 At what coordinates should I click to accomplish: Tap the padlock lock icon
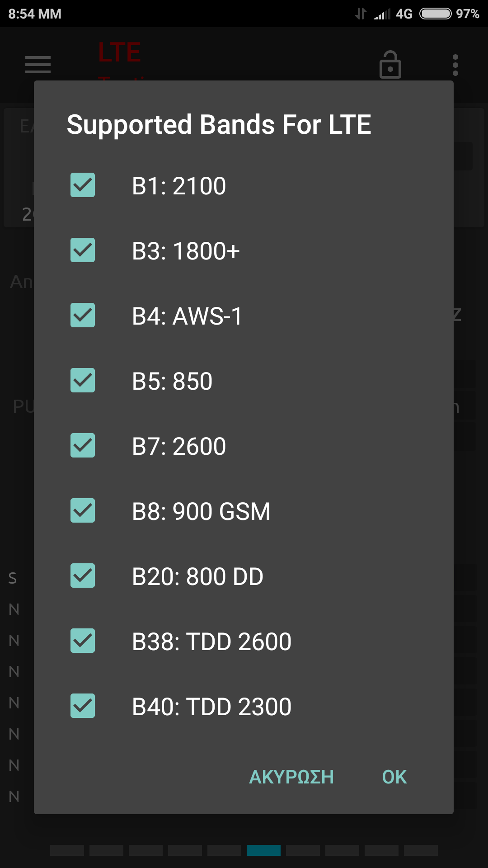[390, 65]
